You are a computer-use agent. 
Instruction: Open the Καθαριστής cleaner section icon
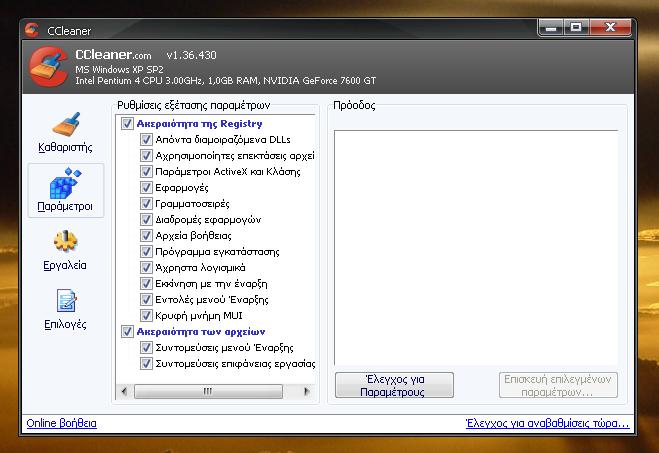66,124
